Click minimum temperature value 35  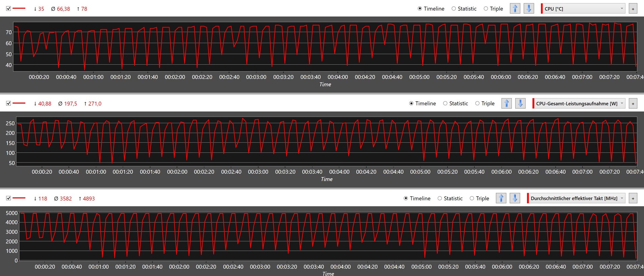(41, 9)
